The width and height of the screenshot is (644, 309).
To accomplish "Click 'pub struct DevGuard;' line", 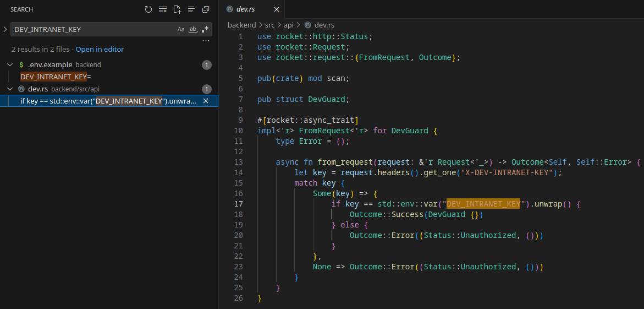I will (x=303, y=99).
